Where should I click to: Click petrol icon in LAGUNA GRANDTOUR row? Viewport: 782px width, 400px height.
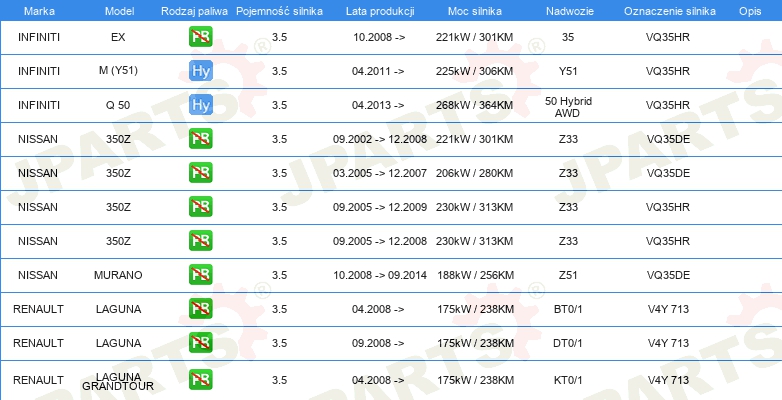[x=200, y=380]
